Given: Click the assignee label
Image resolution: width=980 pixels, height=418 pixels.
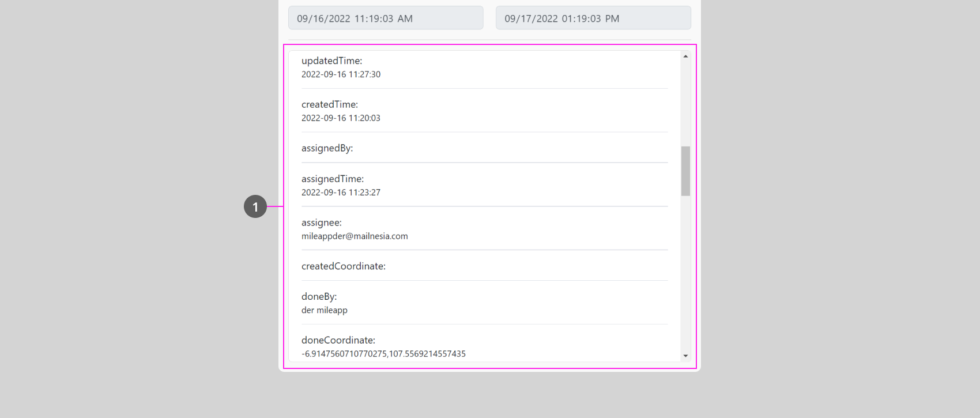Looking at the screenshot, I should coord(322,223).
